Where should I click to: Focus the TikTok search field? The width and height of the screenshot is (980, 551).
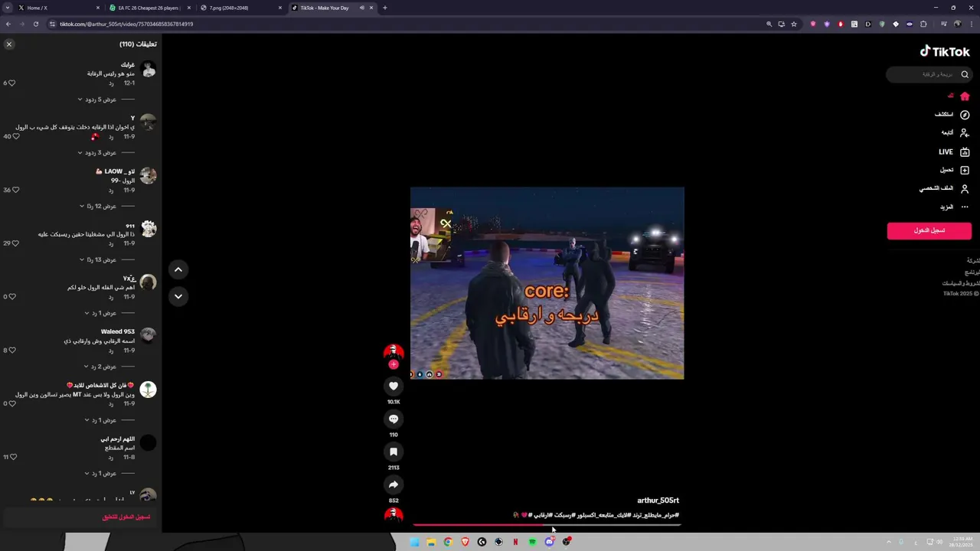(929, 74)
